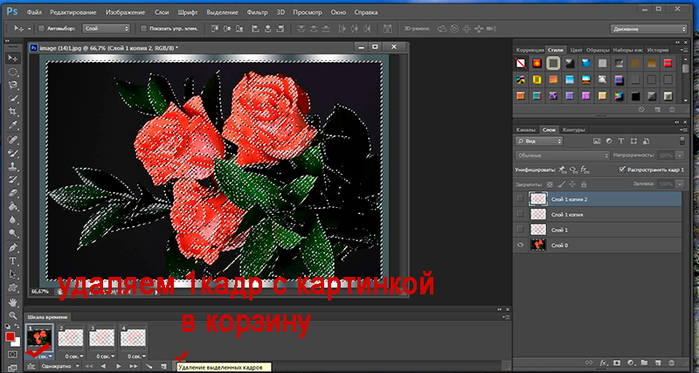Switch to the Каналы tab
This screenshot has height=373, width=699.
pyautogui.click(x=526, y=130)
